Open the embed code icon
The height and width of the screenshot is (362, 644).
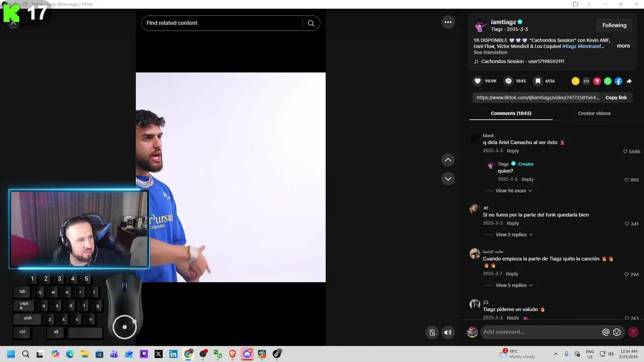point(586,81)
